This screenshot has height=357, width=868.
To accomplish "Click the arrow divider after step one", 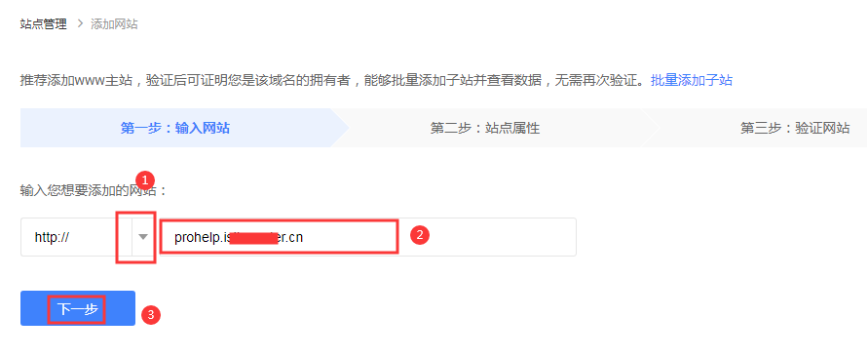I will click(x=340, y=129).
